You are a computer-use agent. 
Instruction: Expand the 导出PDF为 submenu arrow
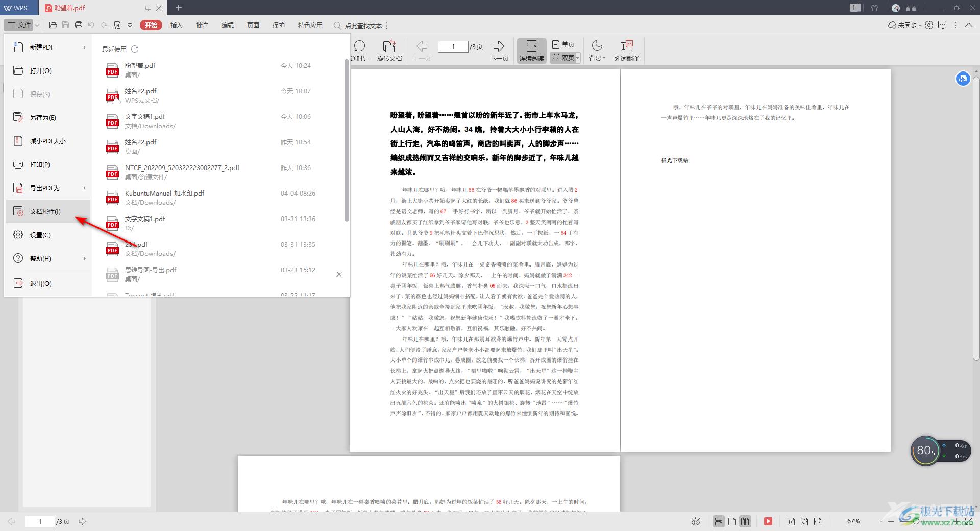click(x=84, y=188)
